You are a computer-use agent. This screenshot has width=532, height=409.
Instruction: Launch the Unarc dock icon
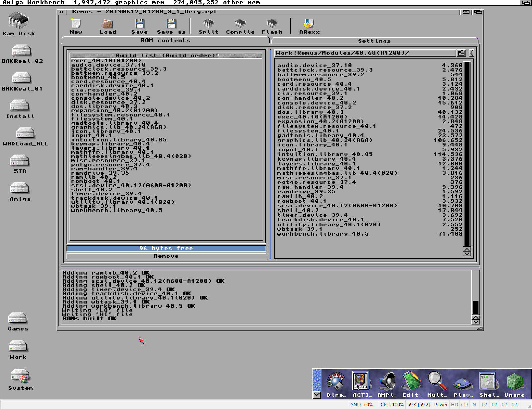click(514, 384)
